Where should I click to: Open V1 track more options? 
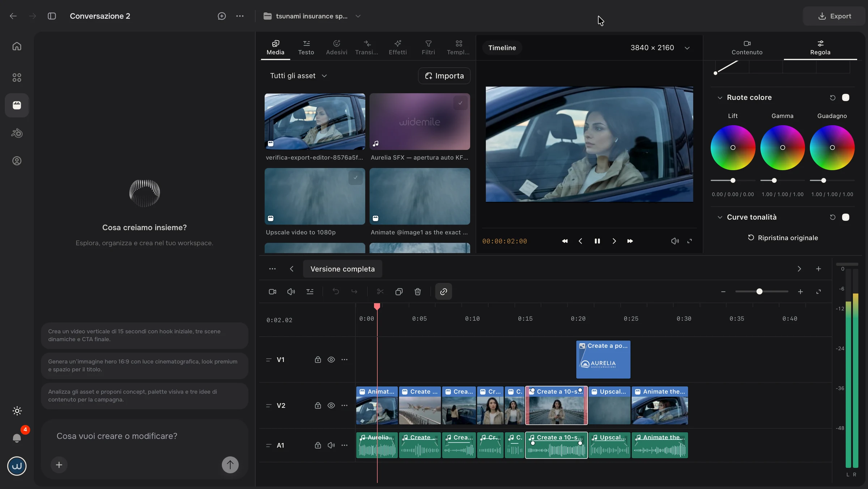click(344, 360)
